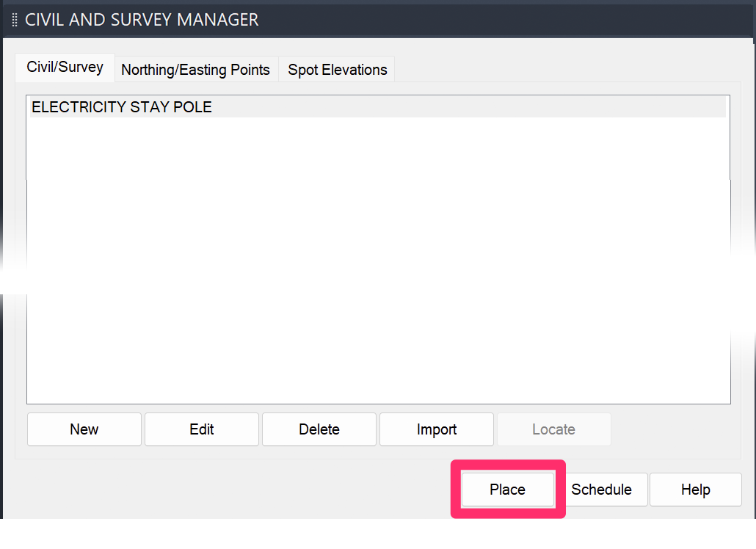
Task: Open the Northing/Easting Points tab
Action: tap(195, 70)
